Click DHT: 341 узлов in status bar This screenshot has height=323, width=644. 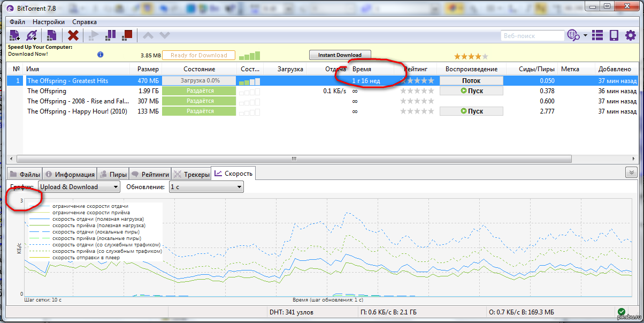click(x=291, y=312)
